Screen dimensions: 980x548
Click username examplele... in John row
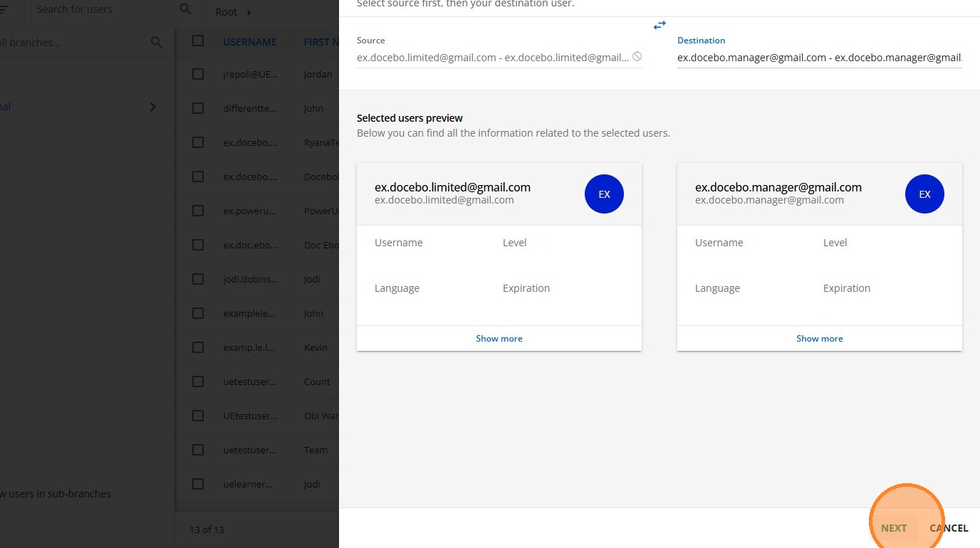coord(249,313)
